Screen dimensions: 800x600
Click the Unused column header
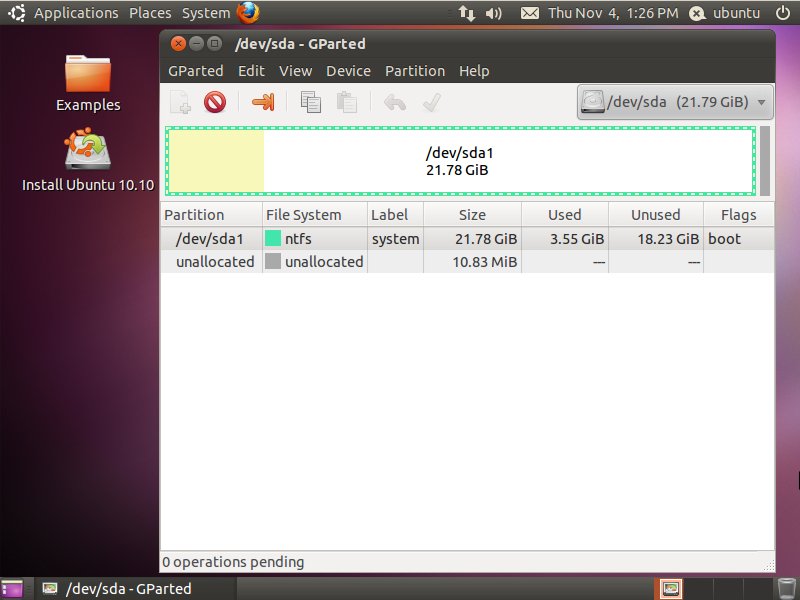656,215
